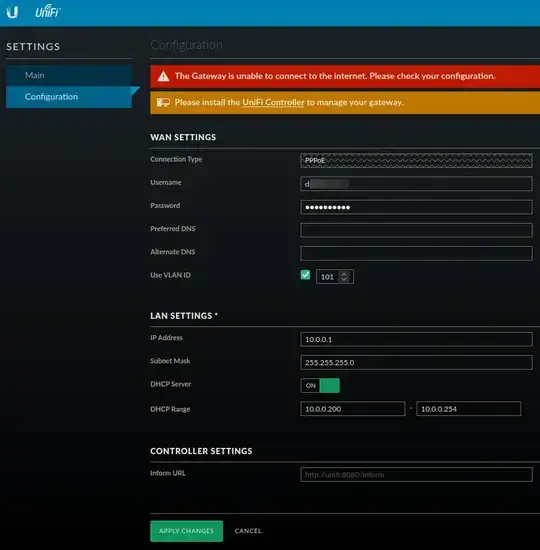Screen dimensions: 540x550
Task: Click the SETTINGS sidebar heading
Action: (33, 47)
